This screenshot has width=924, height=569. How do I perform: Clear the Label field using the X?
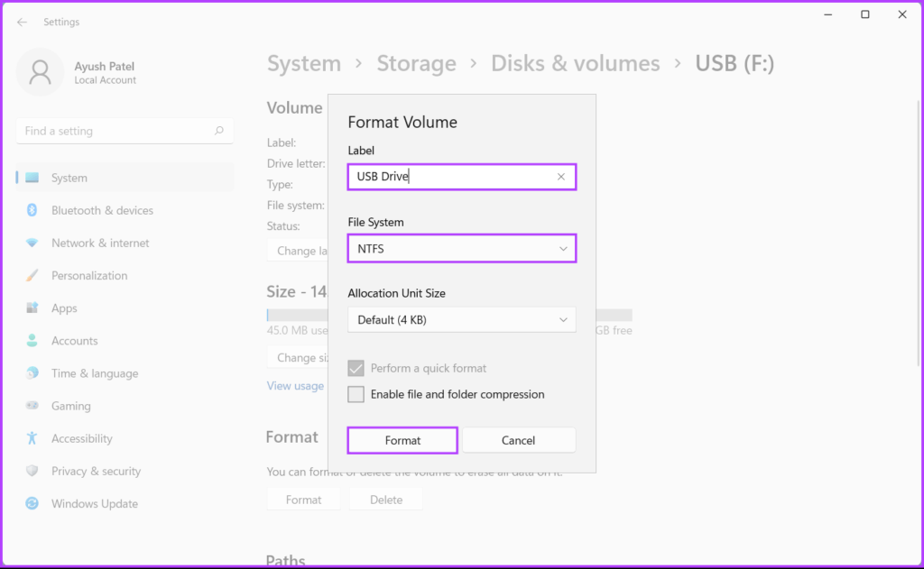tap(560, 177)
